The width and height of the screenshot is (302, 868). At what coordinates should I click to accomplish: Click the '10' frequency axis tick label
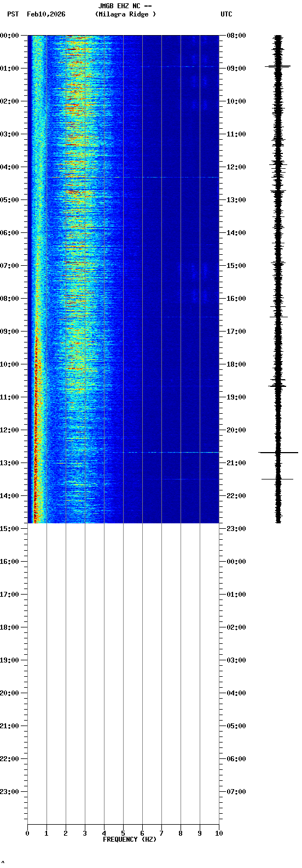pyautogui.click(x=219, y=833)
